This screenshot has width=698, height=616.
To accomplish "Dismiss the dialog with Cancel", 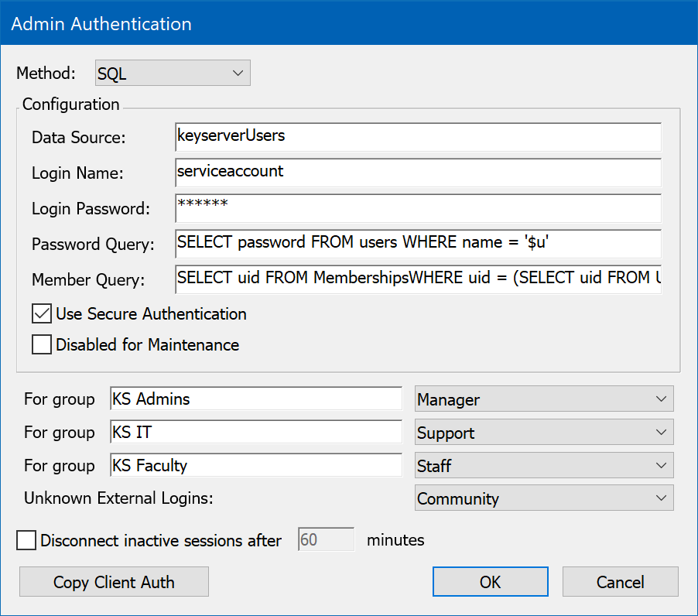I will click(x=620, y=582).
